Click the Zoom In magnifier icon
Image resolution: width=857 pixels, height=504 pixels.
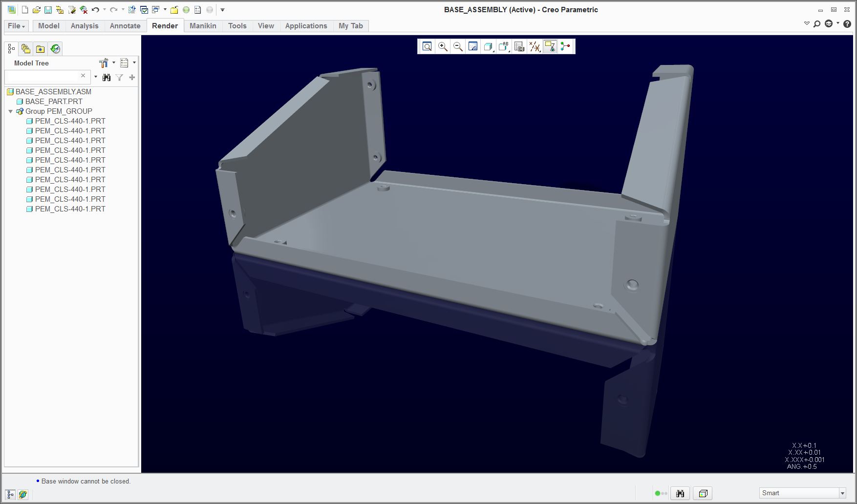pyautogui.click(x=442, y=46)
